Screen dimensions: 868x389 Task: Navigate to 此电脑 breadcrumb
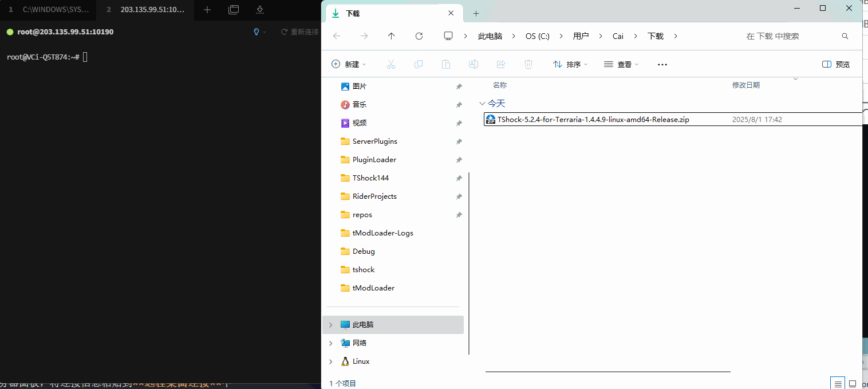pos(490,36)
